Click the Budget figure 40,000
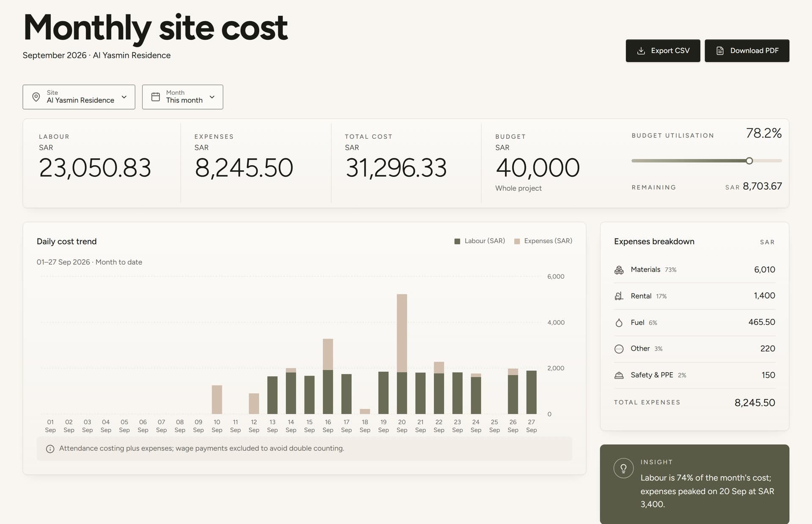812x524 pixels. (x=538, y=168)
